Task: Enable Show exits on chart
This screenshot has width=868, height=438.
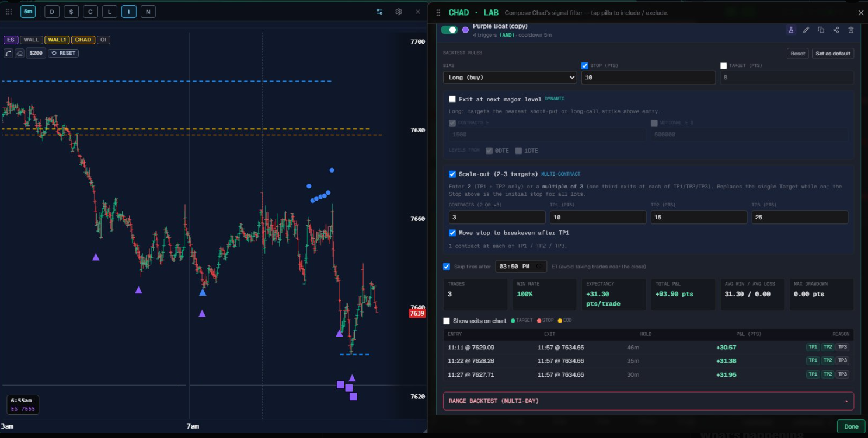Action: point(447,321)
